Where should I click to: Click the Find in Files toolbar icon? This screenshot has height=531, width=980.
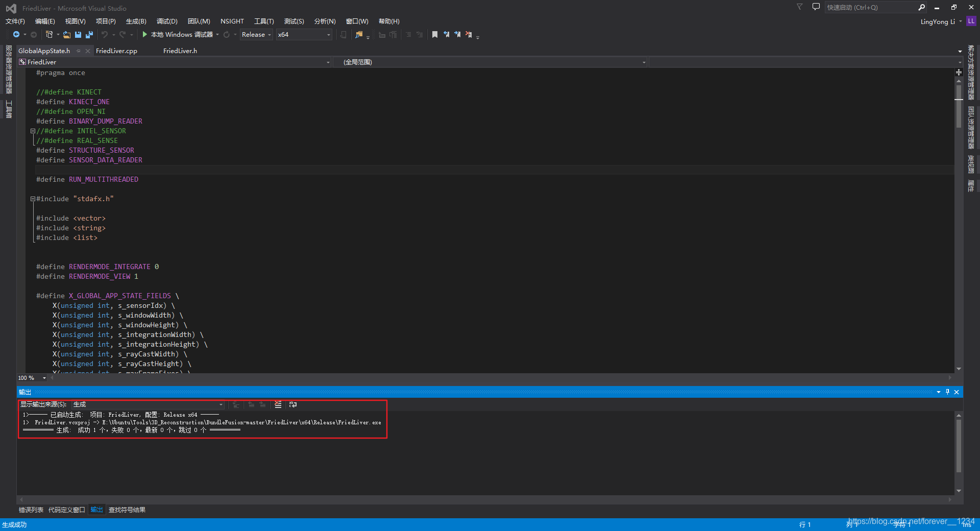pos(359,35)
